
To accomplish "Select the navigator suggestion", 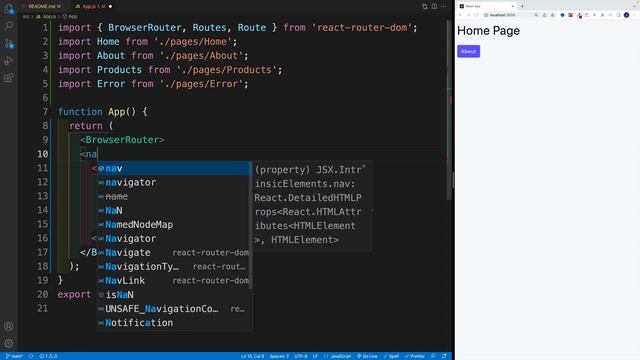I will (x=174, y=182).
